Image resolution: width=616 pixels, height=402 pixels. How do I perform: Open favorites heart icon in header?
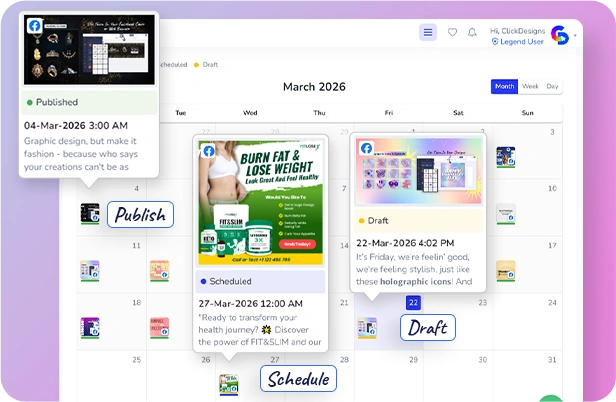coord(453,32)
